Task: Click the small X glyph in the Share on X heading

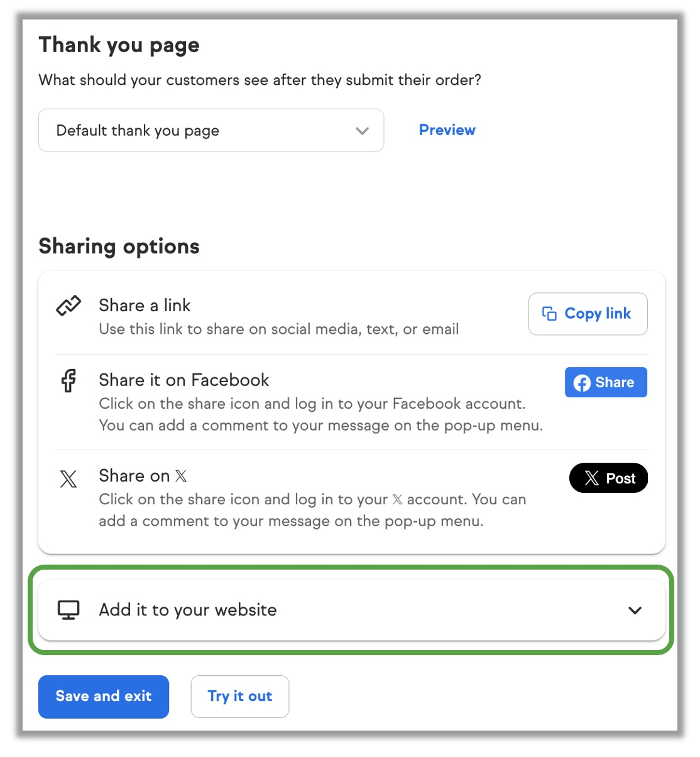Action: [181, 476]
